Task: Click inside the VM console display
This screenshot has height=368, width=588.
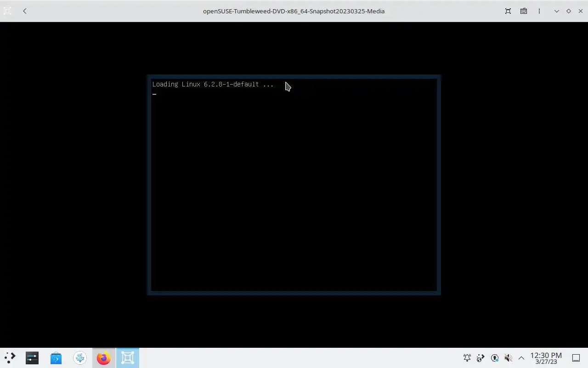Action: pyautogui.click(x=294, y=185)
